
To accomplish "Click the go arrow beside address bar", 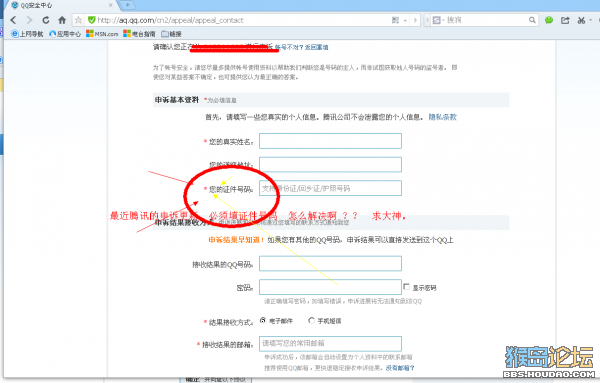I will point(415,20).
